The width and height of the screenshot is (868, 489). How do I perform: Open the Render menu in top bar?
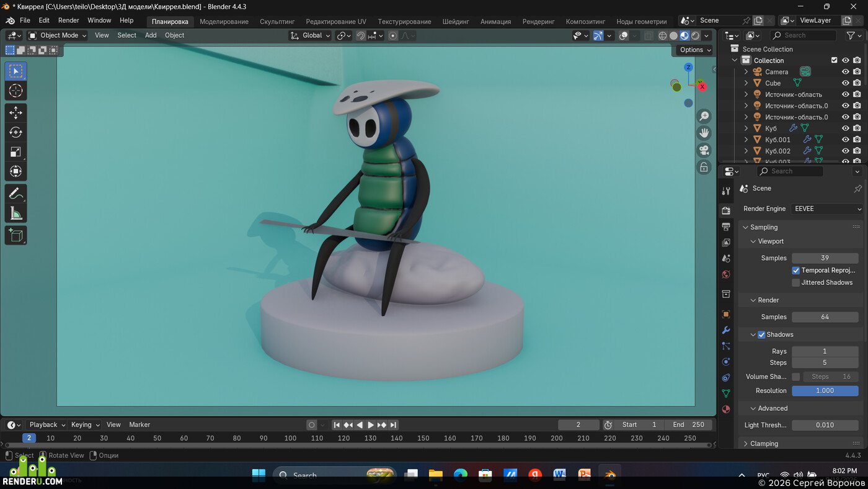69,20
